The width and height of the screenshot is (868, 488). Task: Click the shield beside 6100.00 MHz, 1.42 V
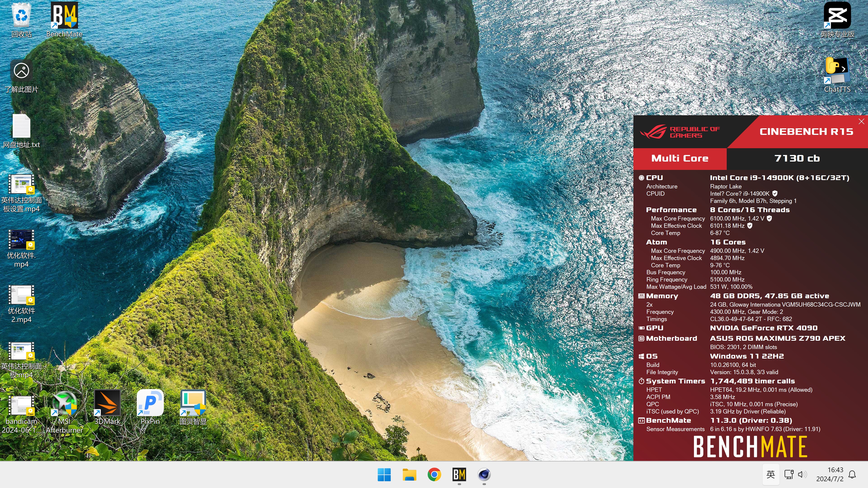[769, 218]
